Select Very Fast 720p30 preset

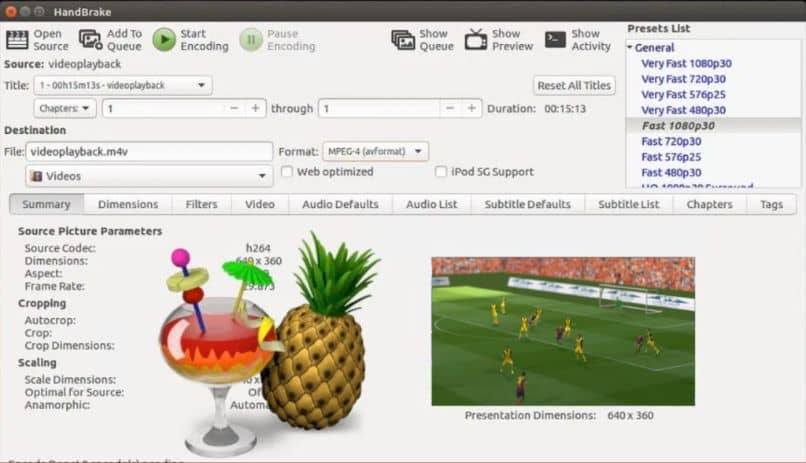click(683, 79)
